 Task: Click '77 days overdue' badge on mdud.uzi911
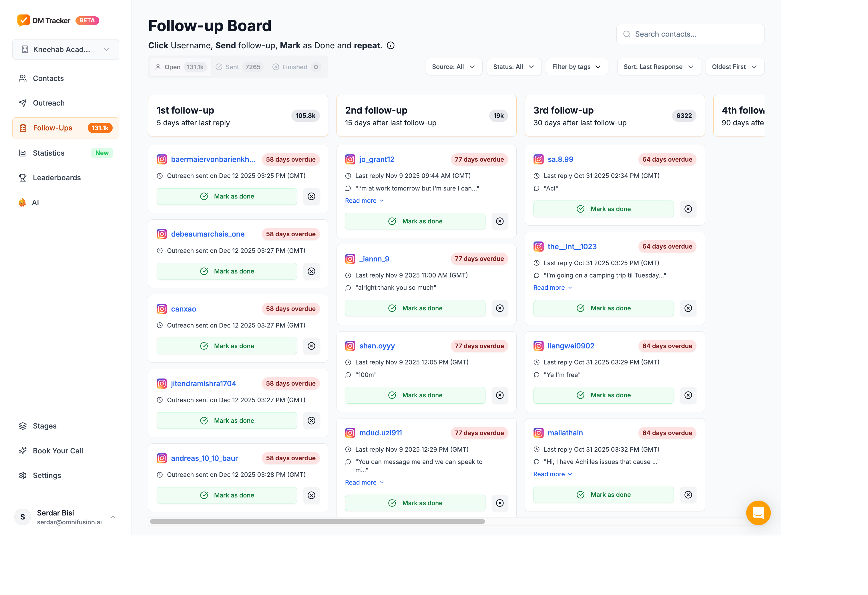pyautogui.click(x=479, y=433)
